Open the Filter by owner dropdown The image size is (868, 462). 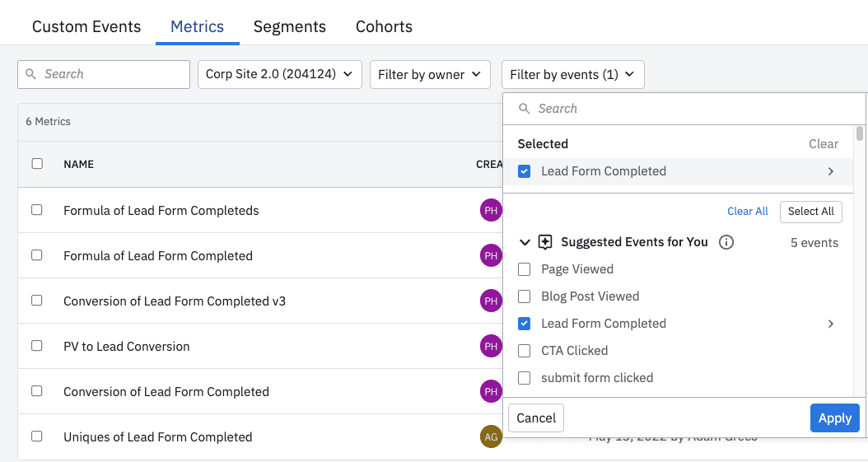(x=430, y=74)
